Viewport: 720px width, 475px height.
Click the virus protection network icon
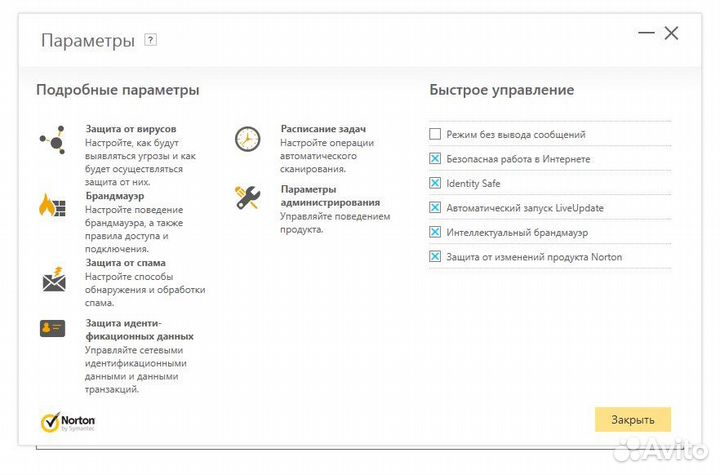pyautogui.click(x=52, y=139)
